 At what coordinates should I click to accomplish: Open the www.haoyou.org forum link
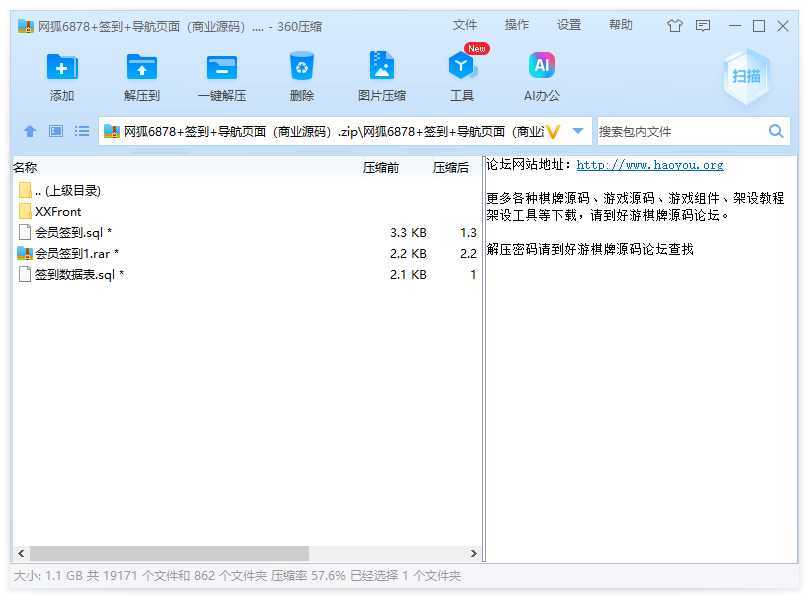(x=650, y=165)
